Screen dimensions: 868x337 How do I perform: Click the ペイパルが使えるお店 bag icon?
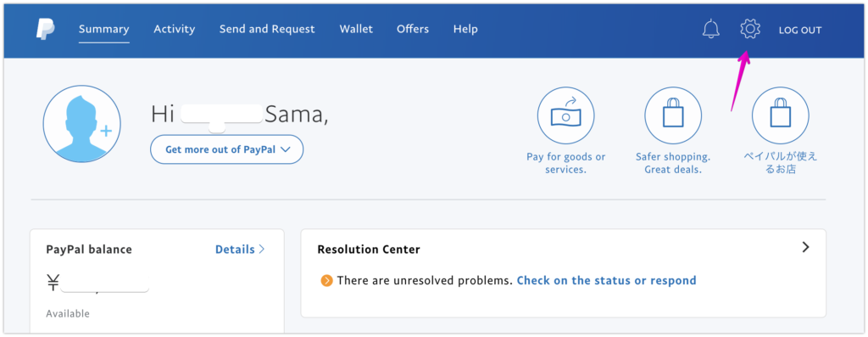coord(780,115)
